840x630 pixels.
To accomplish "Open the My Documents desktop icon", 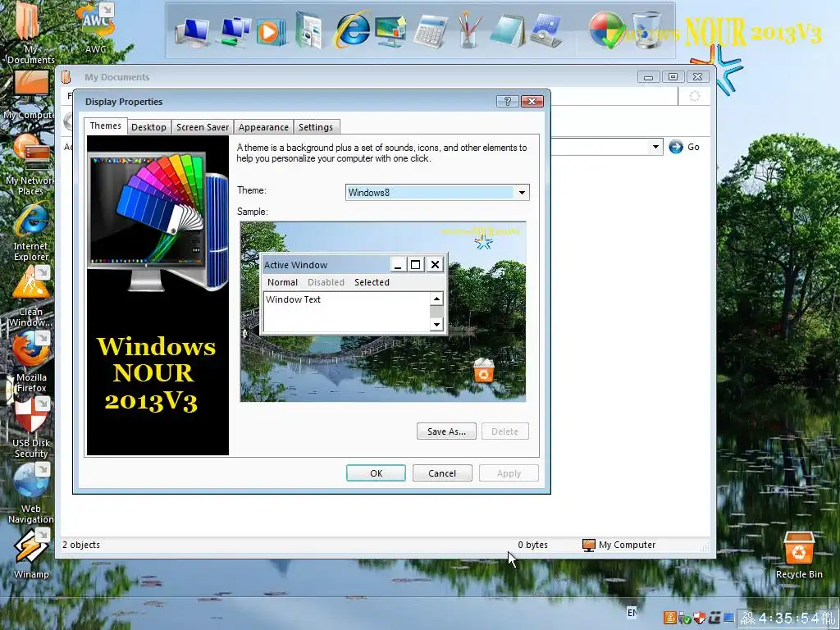I will tap(30, 32).
